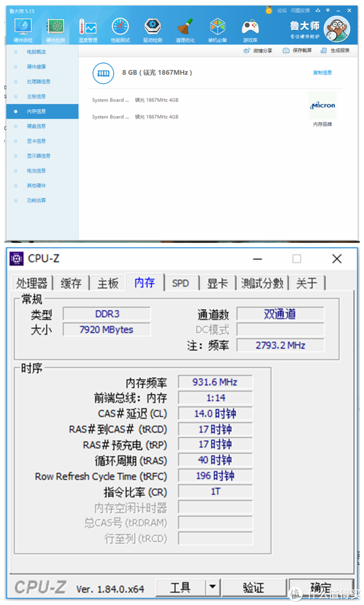
Task: Click the 保存截屏 camera icon
Action: [297, 50]
